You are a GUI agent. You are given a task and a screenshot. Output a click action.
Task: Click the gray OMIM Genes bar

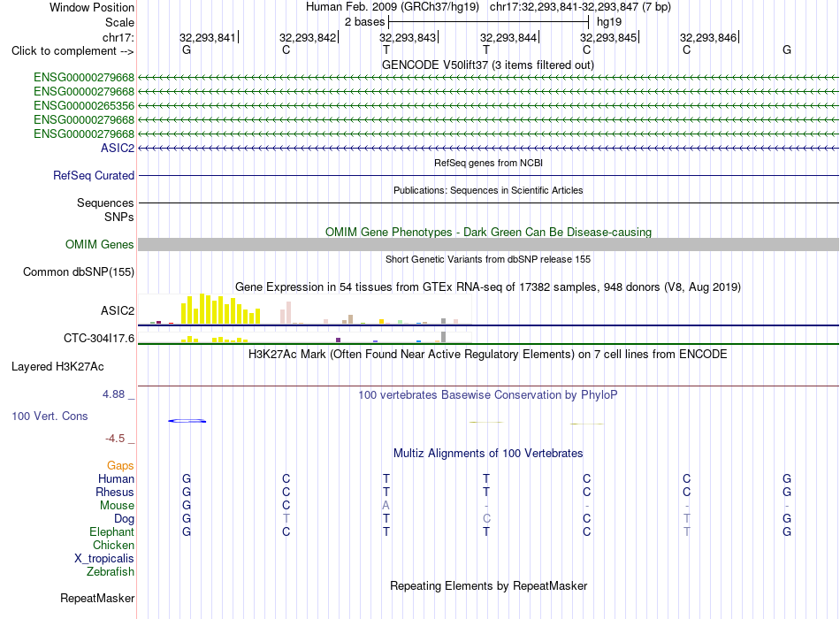point(488,244)
